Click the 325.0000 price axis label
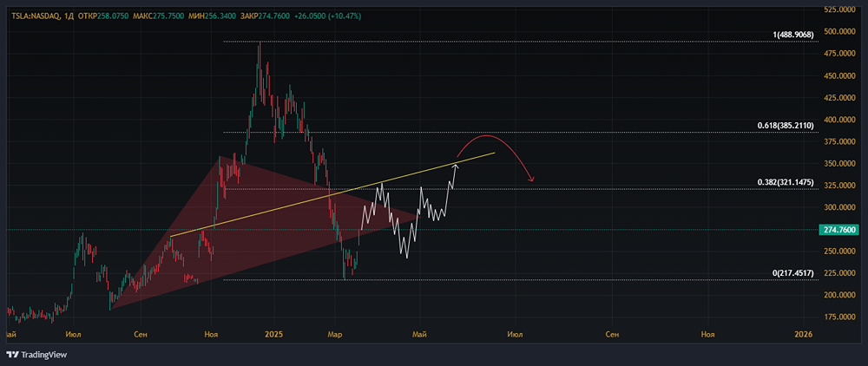 (839, 186)
